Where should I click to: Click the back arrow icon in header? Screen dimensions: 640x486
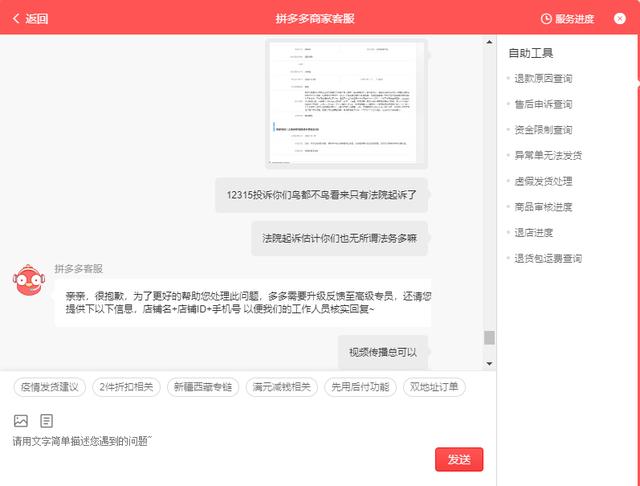[x=16, y=18]
